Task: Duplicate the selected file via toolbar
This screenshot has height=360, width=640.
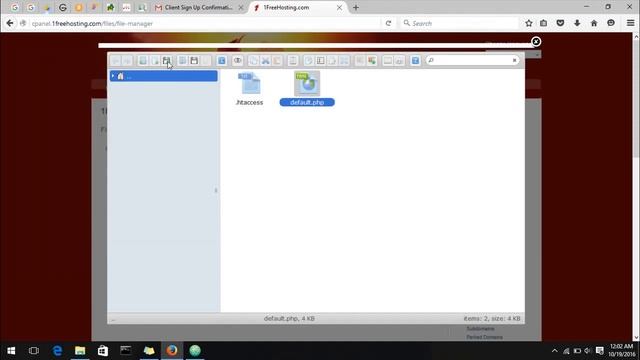Action: click(x=309, y=61)
